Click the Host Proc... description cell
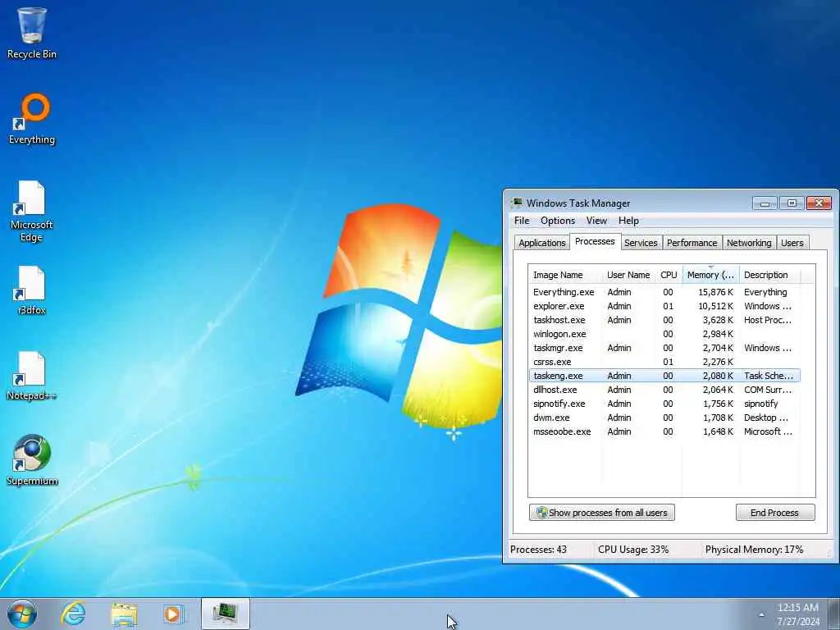840x630 pixels. coord(768,320)
